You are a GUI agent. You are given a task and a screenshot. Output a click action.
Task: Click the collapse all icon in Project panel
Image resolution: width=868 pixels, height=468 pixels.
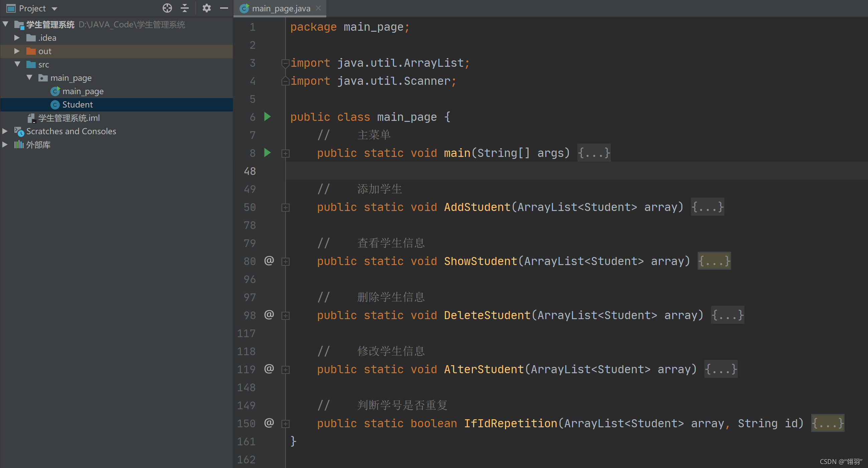pyautogui.click(x=185, y=8)
